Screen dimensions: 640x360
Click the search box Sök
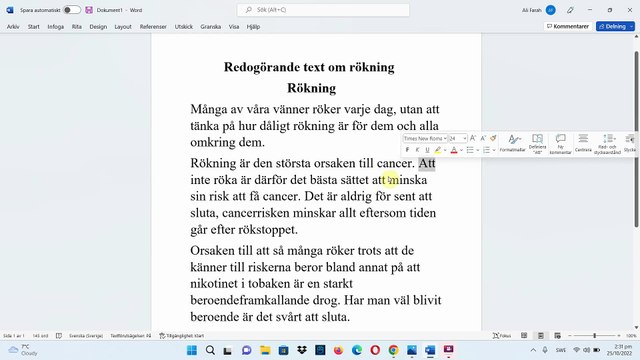tap(323, 10)
